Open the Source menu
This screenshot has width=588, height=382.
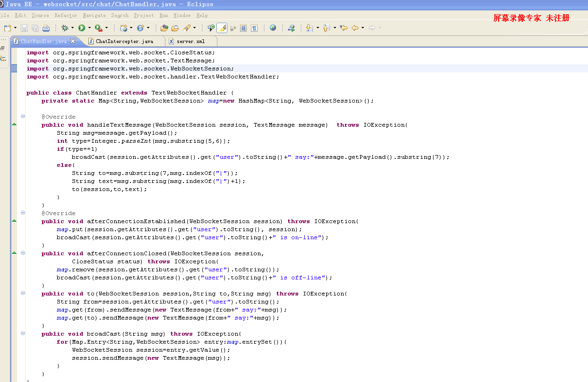pyautogui.click(x=40, y=15)
